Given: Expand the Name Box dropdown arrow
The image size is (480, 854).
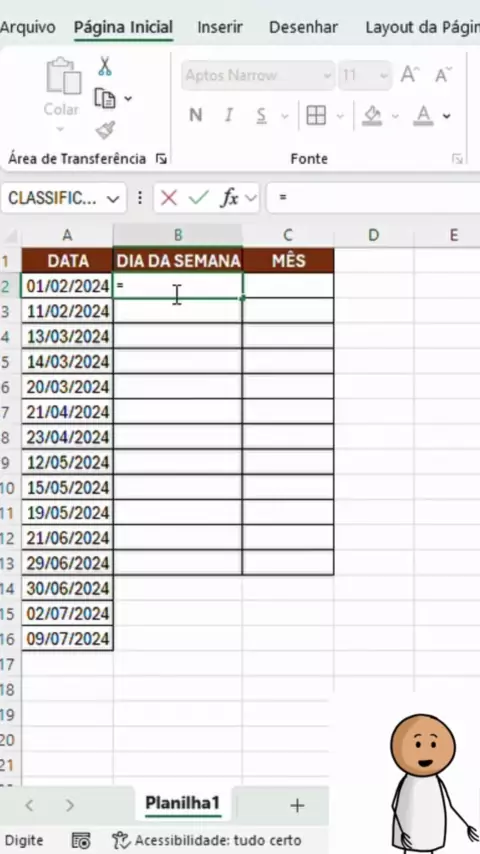Looking at the screenshot, I should (113, 198).
